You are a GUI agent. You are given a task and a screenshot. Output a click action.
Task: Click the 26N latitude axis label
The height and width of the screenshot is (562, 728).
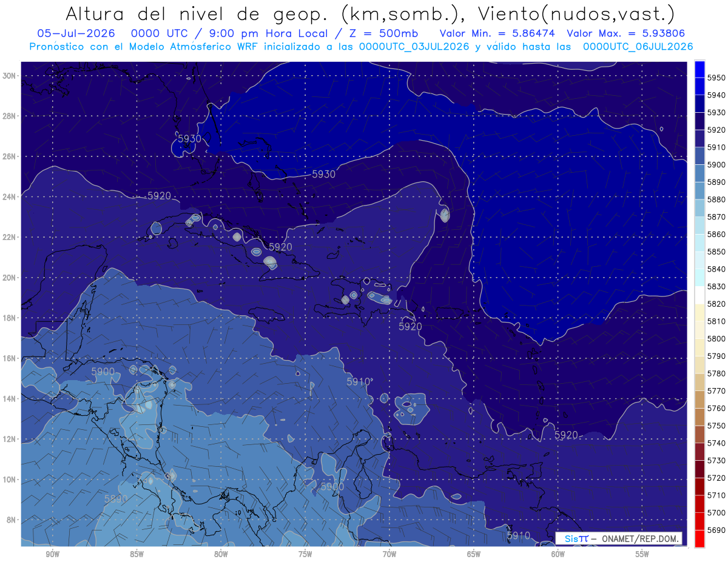[x=10, y=156]
